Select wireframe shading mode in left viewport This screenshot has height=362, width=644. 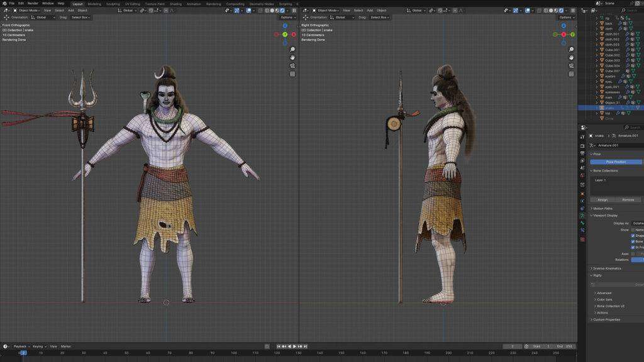[x=267, y=10]
